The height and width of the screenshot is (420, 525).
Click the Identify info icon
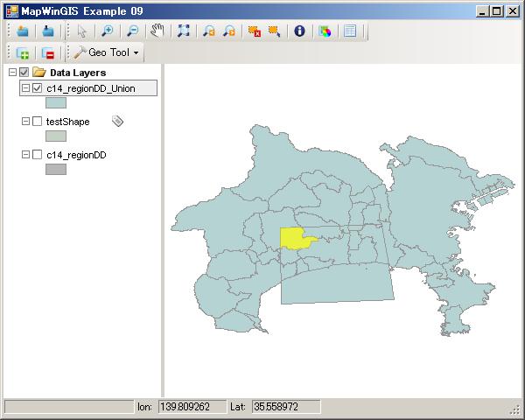coord(299,31)
